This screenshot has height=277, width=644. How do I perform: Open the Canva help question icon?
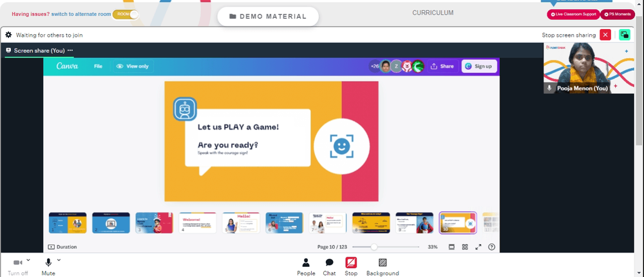[491, 247]
